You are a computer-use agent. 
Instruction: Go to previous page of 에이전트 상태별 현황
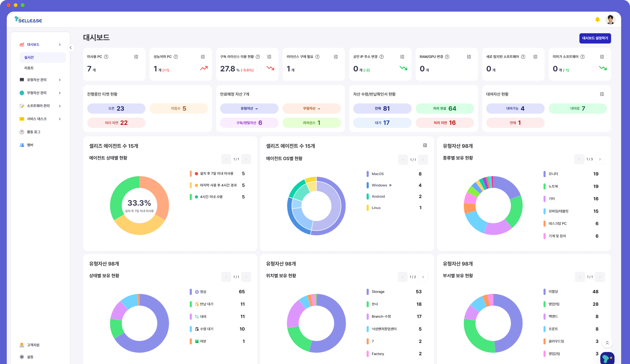pos(226,159)
